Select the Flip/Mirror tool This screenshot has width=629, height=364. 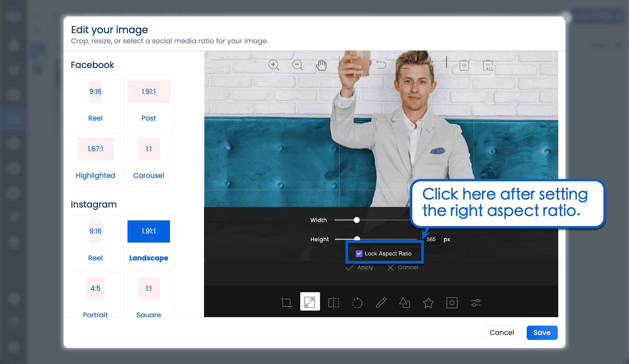pyautogui.click(x=333, y=303)
